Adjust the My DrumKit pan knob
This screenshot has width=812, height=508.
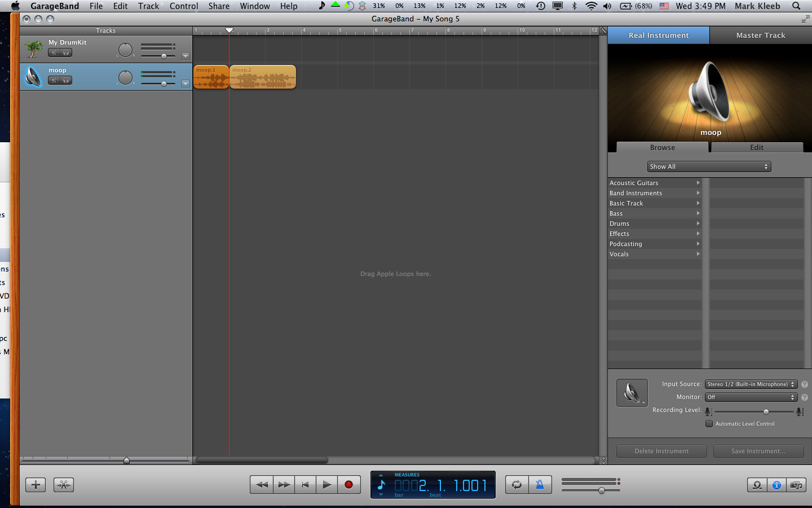tap(125, 50)
